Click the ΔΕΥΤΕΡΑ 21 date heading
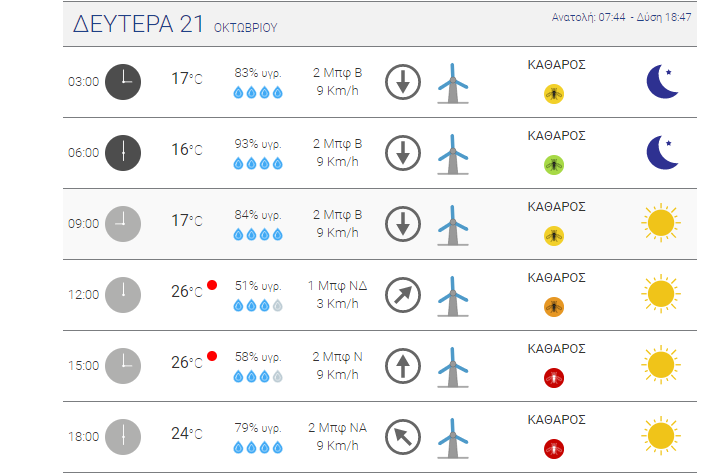Screen dimensions: 720x476 138,24
